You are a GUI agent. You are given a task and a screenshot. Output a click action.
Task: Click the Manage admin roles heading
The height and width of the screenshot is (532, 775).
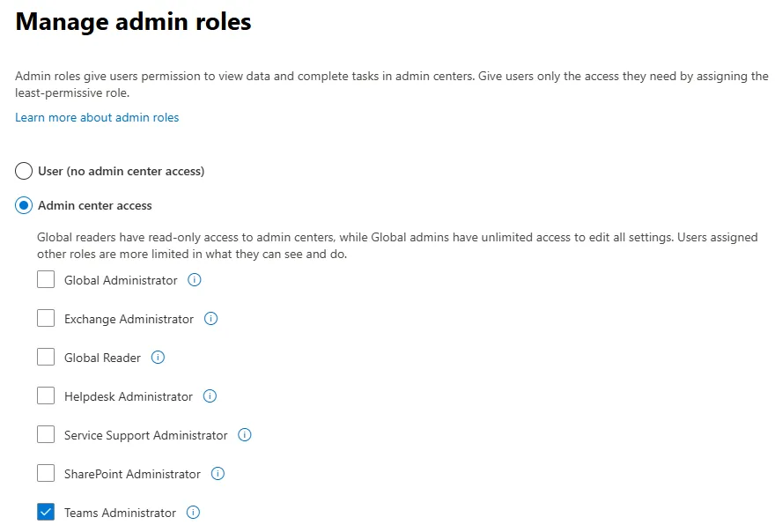pos(133,22)
